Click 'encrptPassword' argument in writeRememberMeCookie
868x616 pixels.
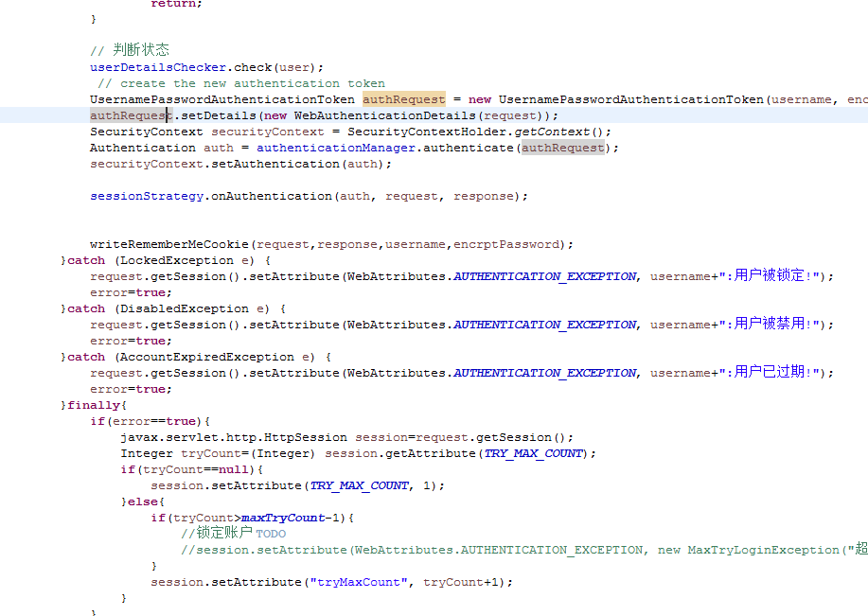(506, 245)
